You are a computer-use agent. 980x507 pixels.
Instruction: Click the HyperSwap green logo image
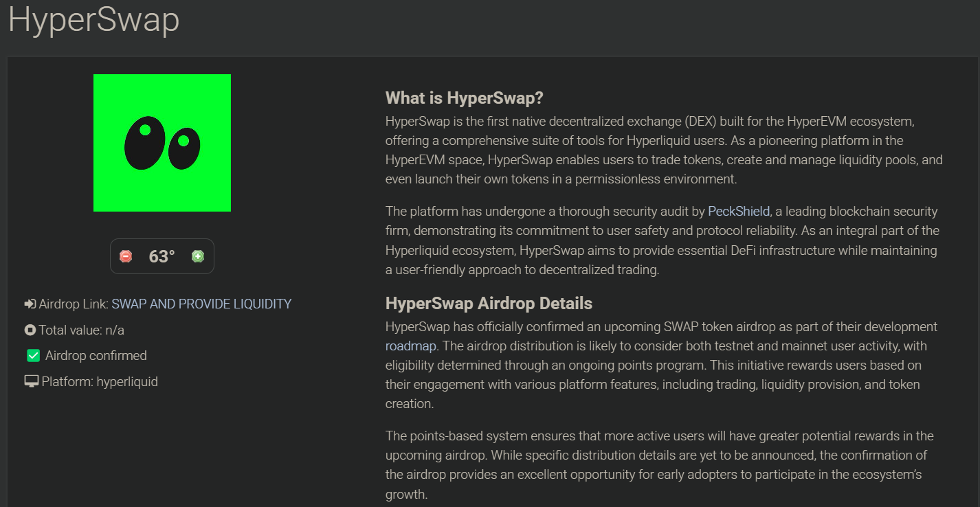[x=162, y=143]
